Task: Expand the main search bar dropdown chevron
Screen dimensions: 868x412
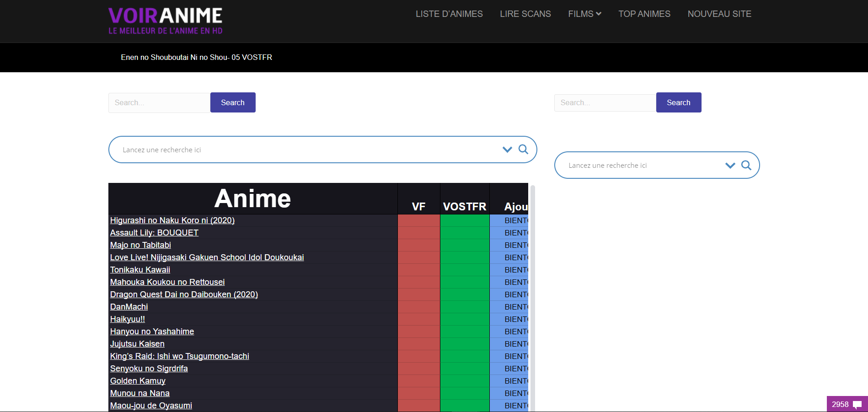Action: [507, 150]
